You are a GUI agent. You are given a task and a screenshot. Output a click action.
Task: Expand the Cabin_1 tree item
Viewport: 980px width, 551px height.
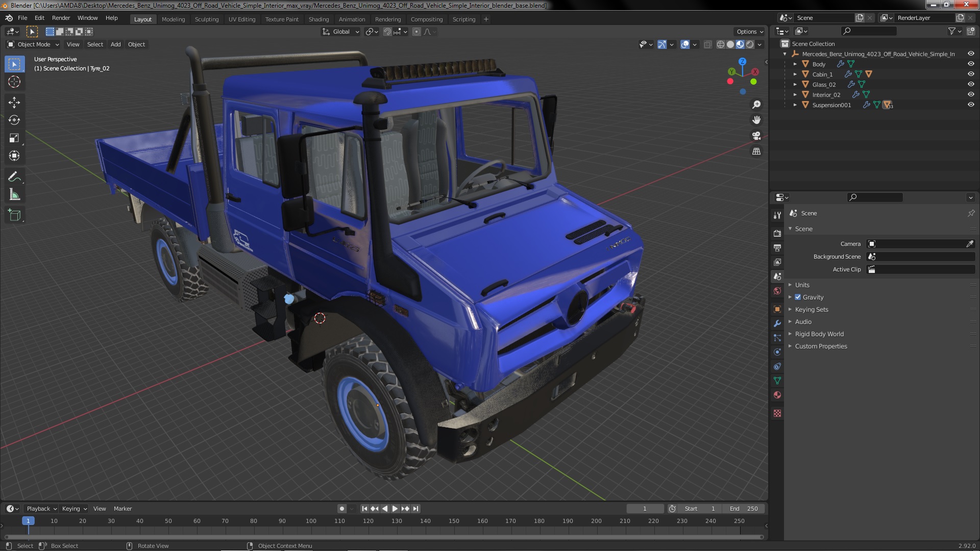(x=795, y=74)
